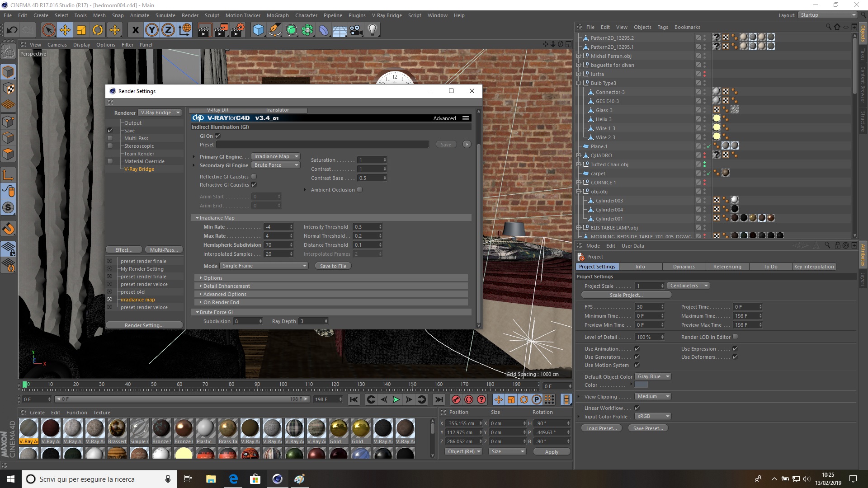Image resolution: width=868 pixels, height=488 pixels.
Task: Open the Simulate menu
Action: [165, 15]
